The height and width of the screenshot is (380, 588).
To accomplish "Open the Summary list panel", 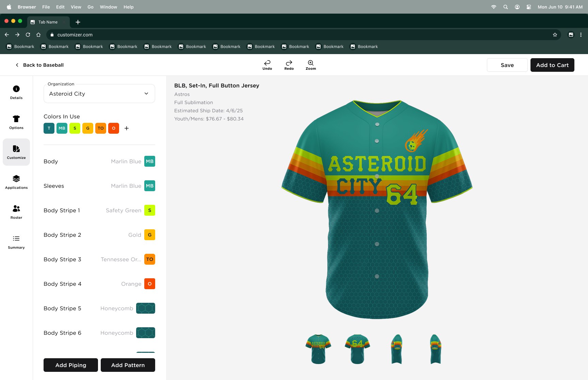I will (16, 242).
